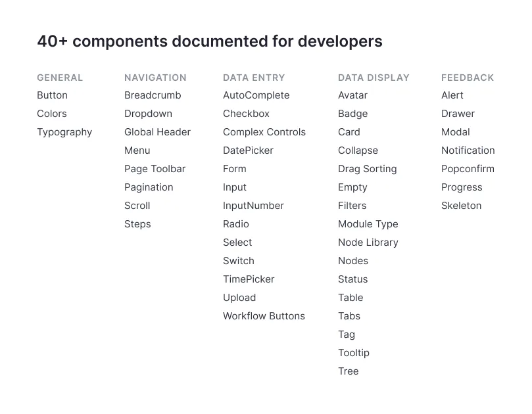Open the Avatar component page
532x414 pixels.
click(x=353, y=95)
